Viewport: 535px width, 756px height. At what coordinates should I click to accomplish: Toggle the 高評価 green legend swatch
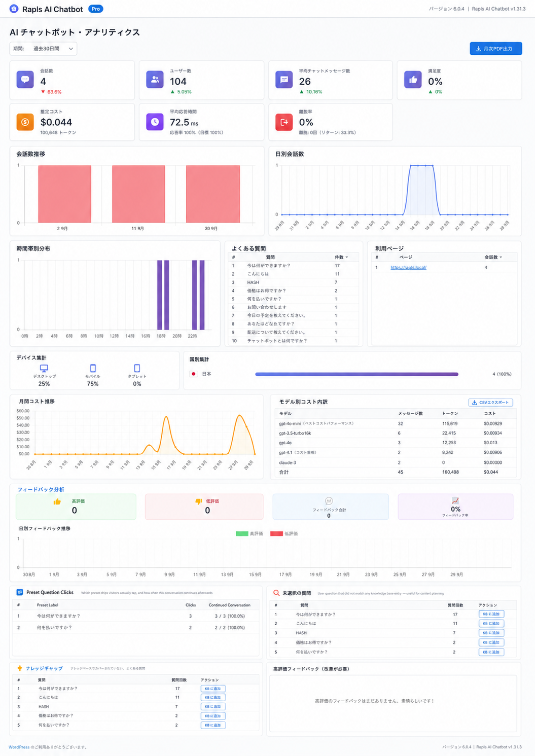point(242,533)
